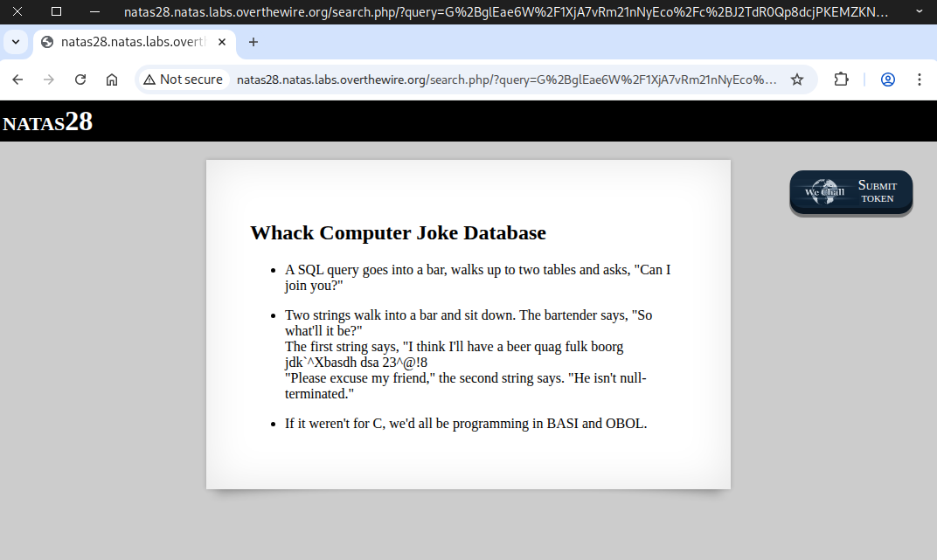Click the NATAS28 page header title

tap(48, 122)
